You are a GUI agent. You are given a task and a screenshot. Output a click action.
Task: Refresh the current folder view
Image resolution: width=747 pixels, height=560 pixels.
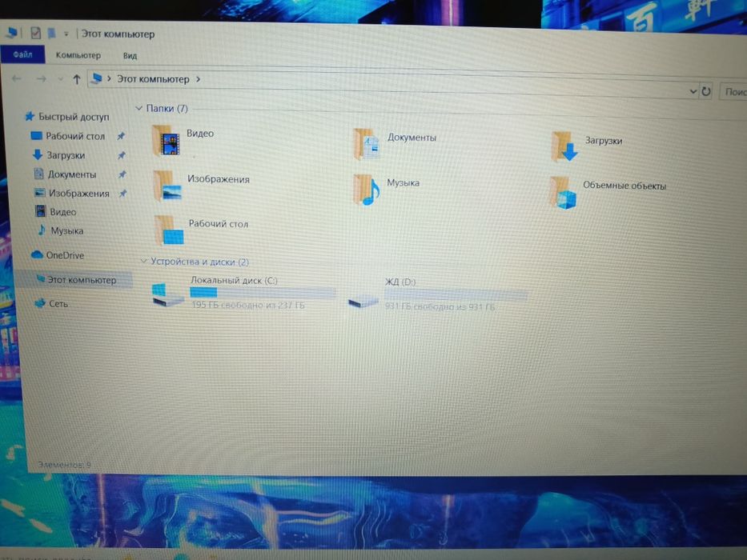706,91
